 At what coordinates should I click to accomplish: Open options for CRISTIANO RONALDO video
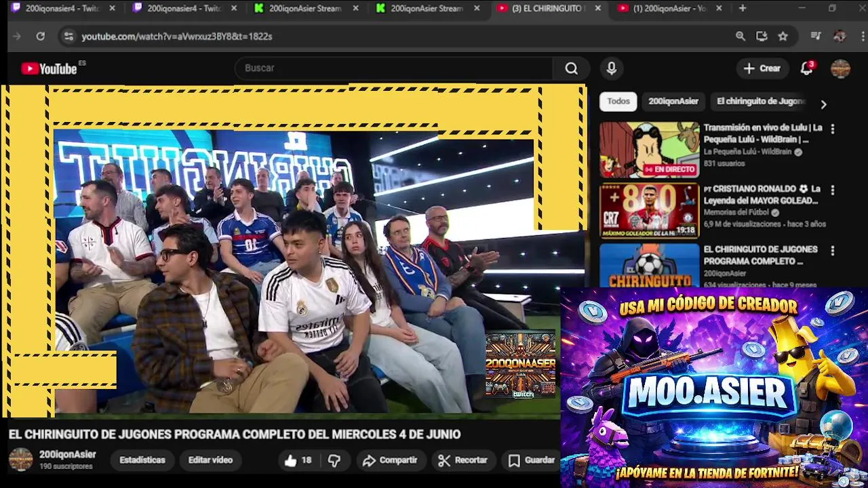tap(833, 190)
